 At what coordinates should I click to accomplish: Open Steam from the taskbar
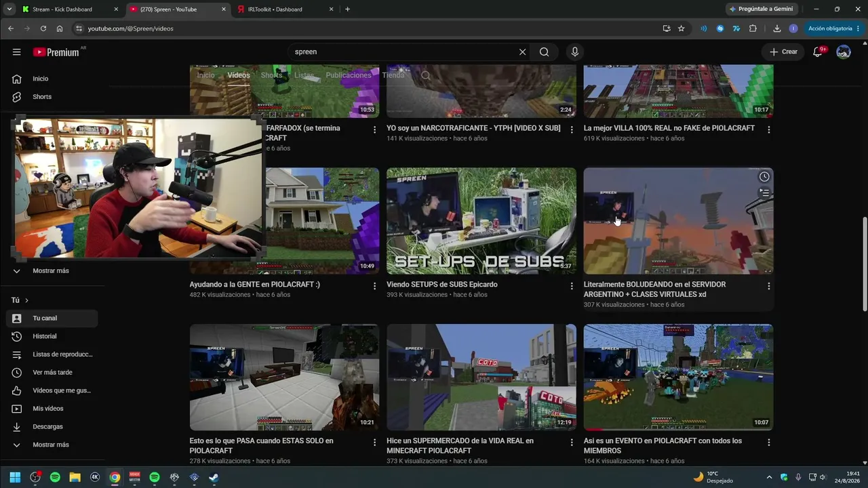[x=214, y=477]
